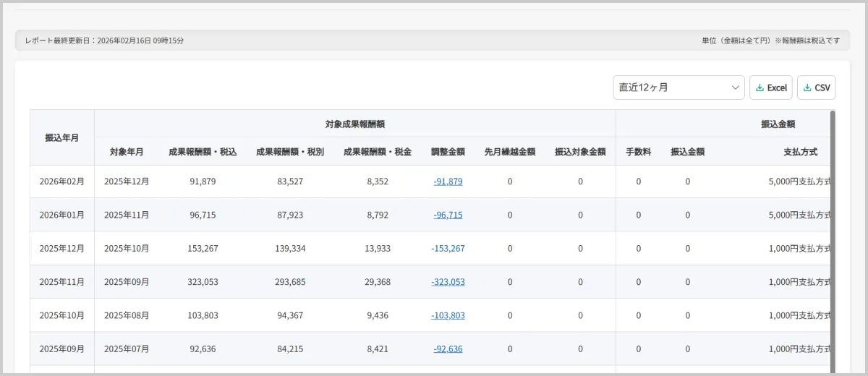Click the 323,053 tax-included amount
The image size is (868, 376).
203,282
